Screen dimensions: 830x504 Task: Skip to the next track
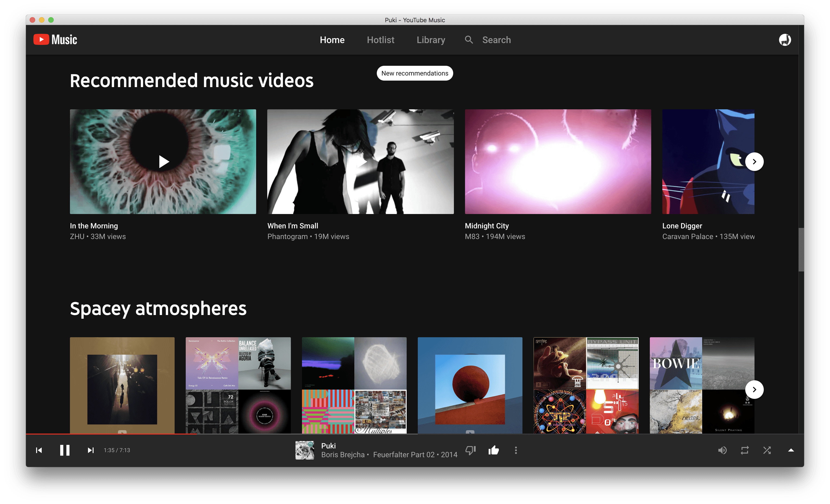[91, 450]
